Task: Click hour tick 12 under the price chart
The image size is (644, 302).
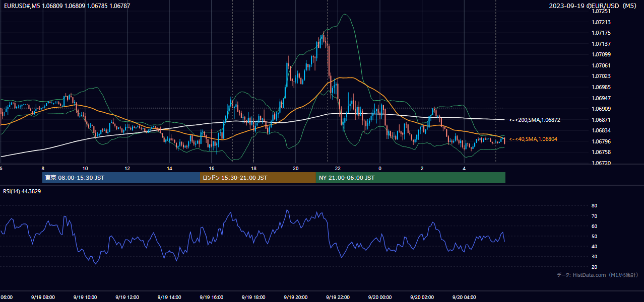Action: pos(127,168)
